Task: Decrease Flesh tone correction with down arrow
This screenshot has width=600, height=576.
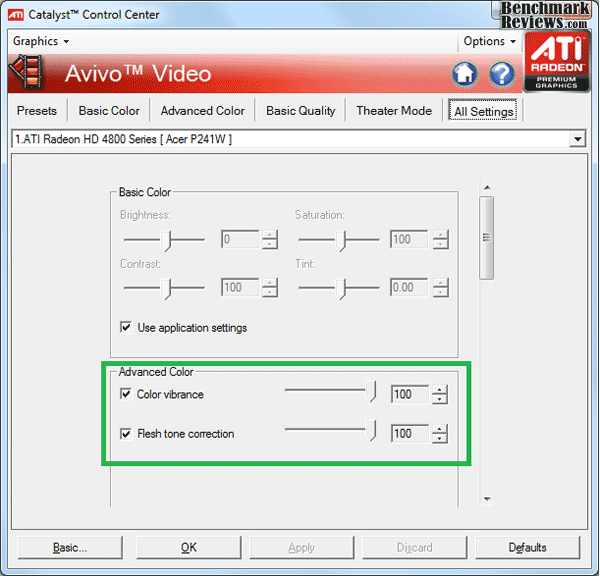Action: click(440, 439)
